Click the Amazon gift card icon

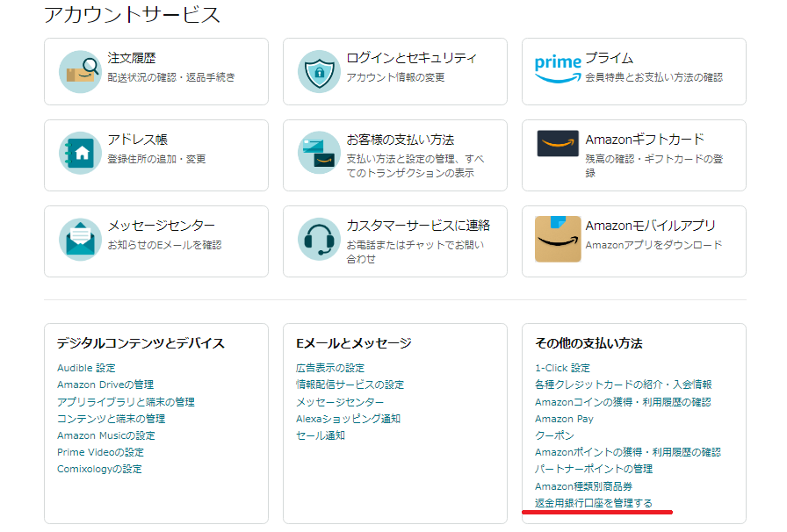point(558,144)
